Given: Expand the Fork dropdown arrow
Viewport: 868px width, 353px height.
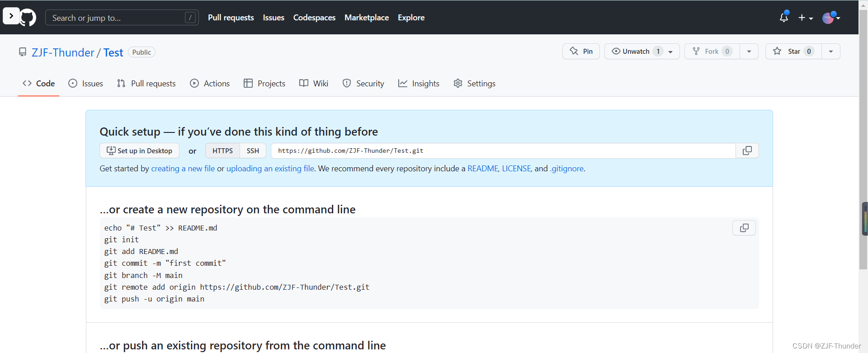Looking at the screenshot, I should pos(749,51).
